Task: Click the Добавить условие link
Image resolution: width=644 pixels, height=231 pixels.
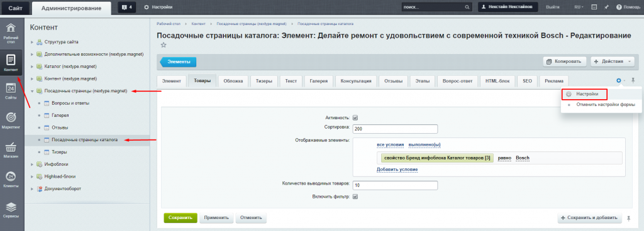Action: (397, 169)
